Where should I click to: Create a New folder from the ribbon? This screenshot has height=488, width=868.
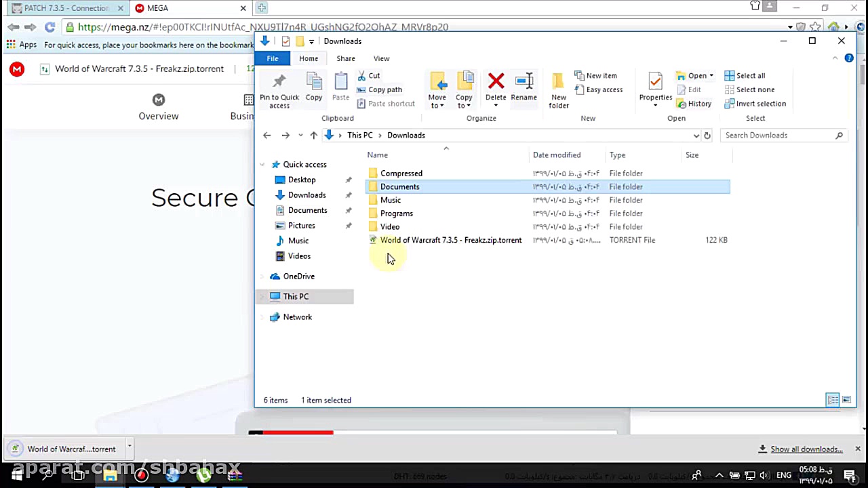(x=559, y=90)
